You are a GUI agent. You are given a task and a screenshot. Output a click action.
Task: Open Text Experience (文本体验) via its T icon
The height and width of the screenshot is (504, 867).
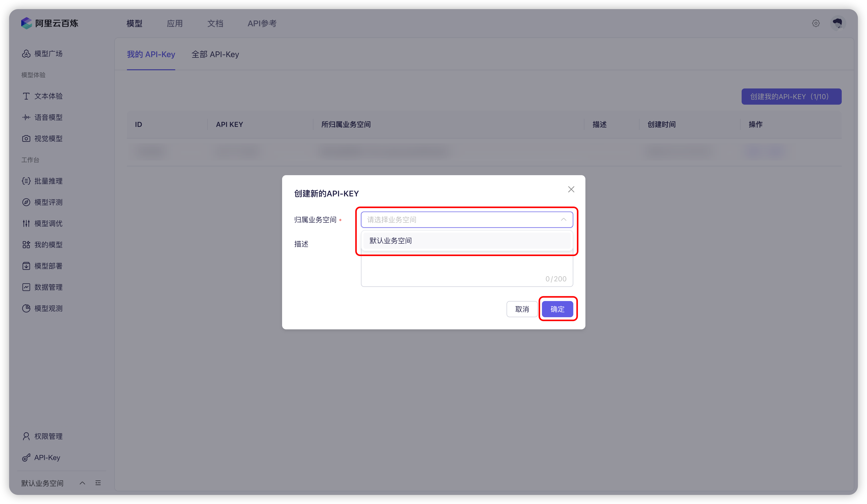click(x=26, y=96)
